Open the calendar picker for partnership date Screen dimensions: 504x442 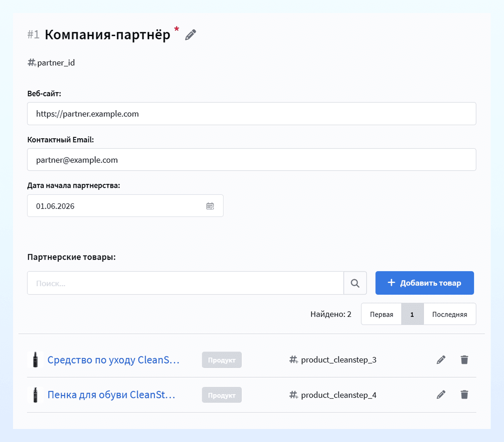[x=210, y=206]
